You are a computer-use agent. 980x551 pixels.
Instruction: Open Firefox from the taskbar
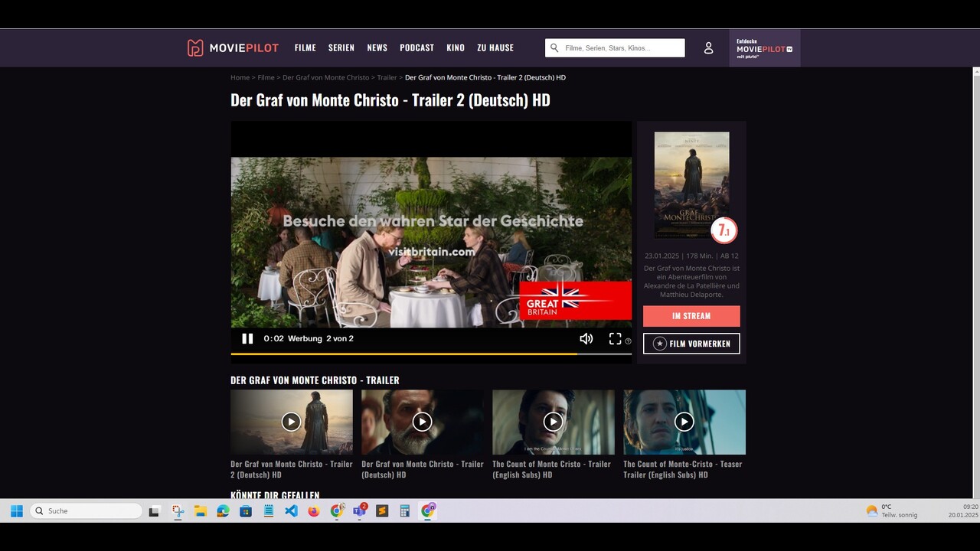[x=314, y=510]
